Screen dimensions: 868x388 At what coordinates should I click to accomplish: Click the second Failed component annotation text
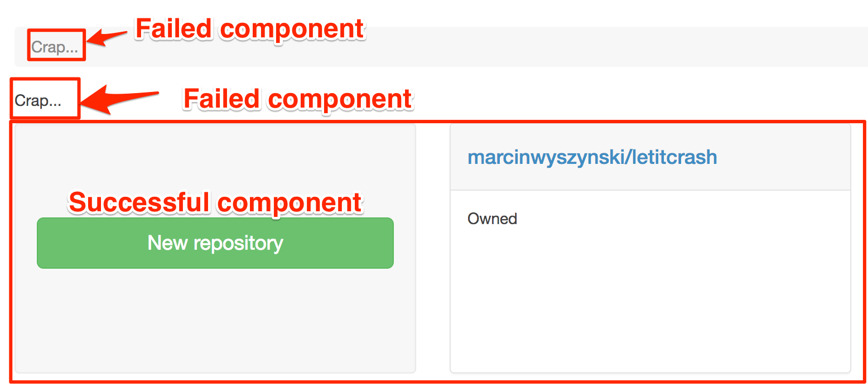[x=297, y=99]
